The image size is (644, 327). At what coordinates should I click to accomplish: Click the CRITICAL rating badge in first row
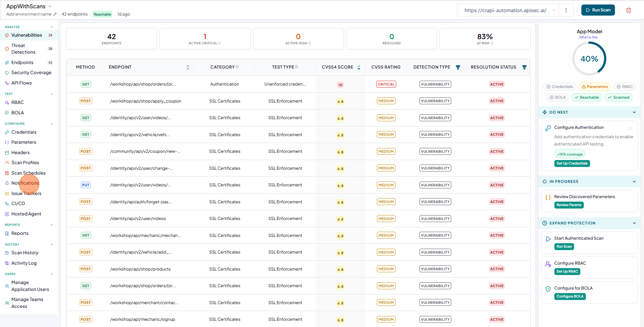point(386,84)
